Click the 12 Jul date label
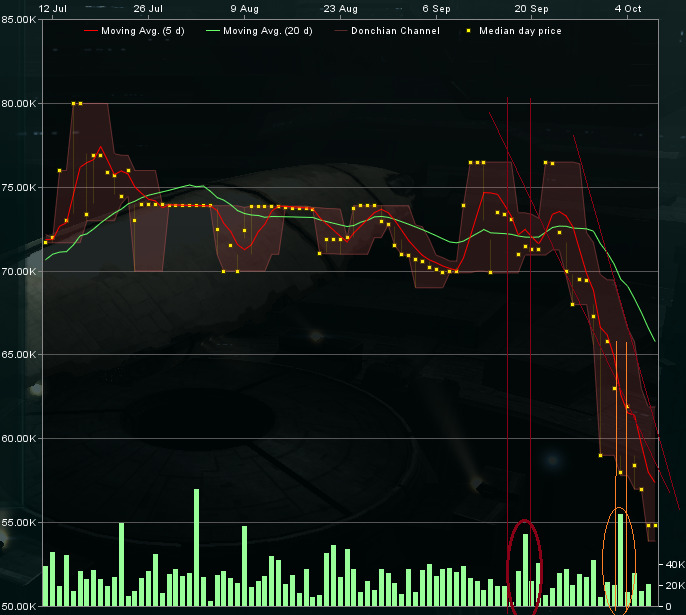The image size is (686, 615). tap(52, 8)
